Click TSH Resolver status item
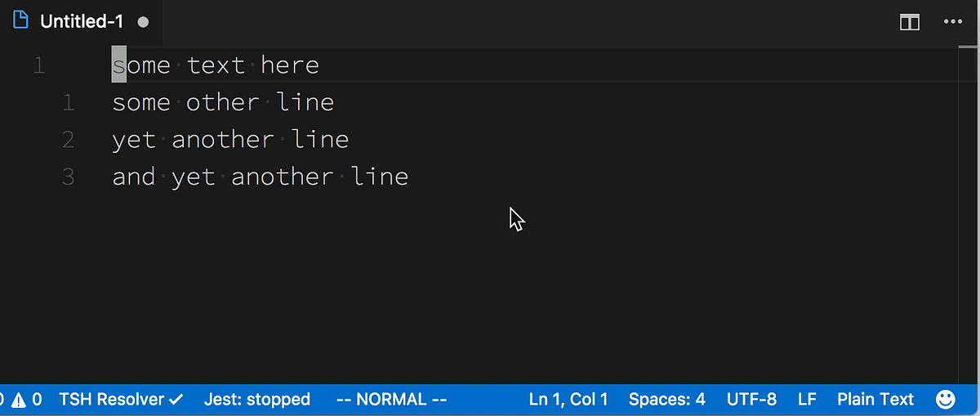The image size is (980, 416). (x=121, y=400)
